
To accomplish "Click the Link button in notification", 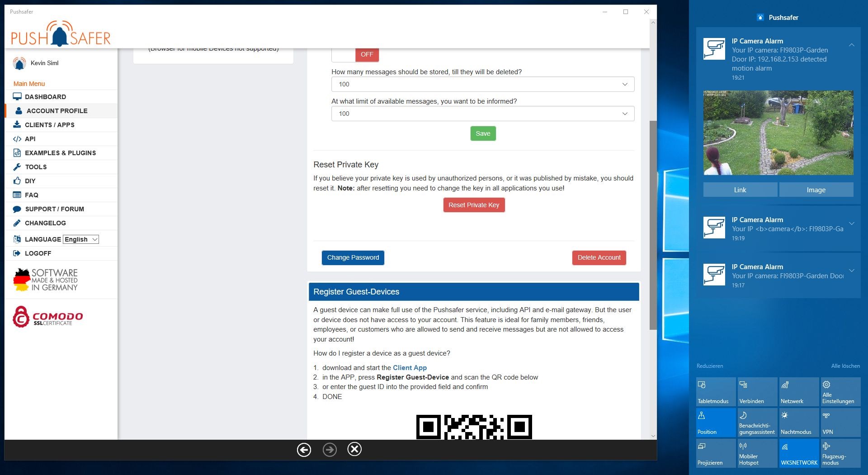I will [x=740, y=190].
